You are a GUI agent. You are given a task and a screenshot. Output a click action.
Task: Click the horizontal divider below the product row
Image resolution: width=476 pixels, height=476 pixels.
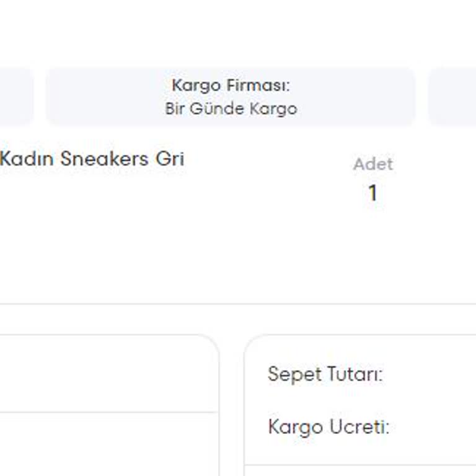pos(238,304)
